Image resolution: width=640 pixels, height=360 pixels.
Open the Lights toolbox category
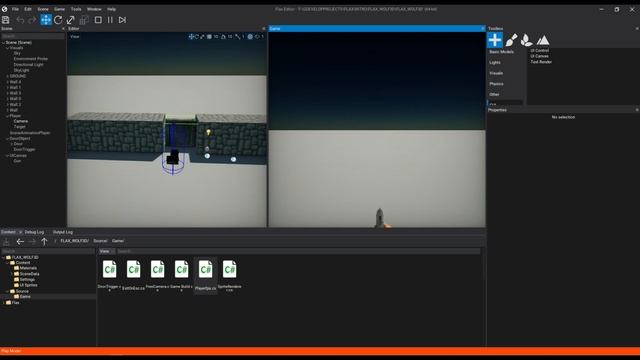tap(495, 62)
